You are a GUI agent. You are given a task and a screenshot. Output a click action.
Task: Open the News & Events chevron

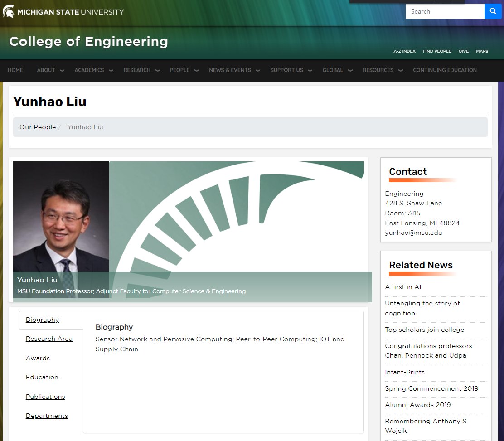[x=258, y=70]
